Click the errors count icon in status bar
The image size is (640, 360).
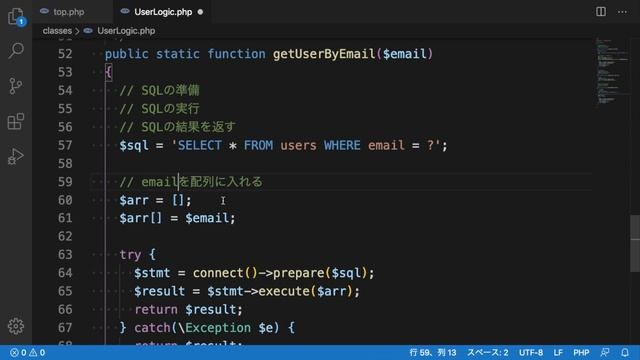tap(18, 352)
